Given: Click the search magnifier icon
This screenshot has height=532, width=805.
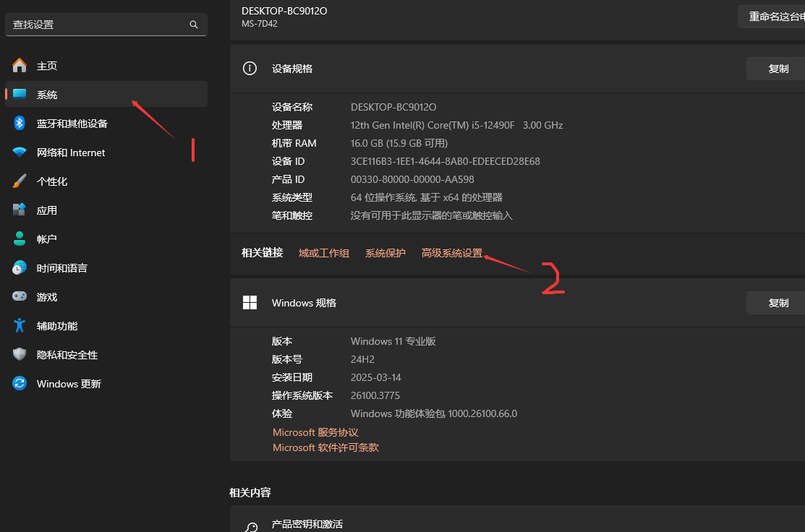Looking at the screenshot, I should (193, 24).
